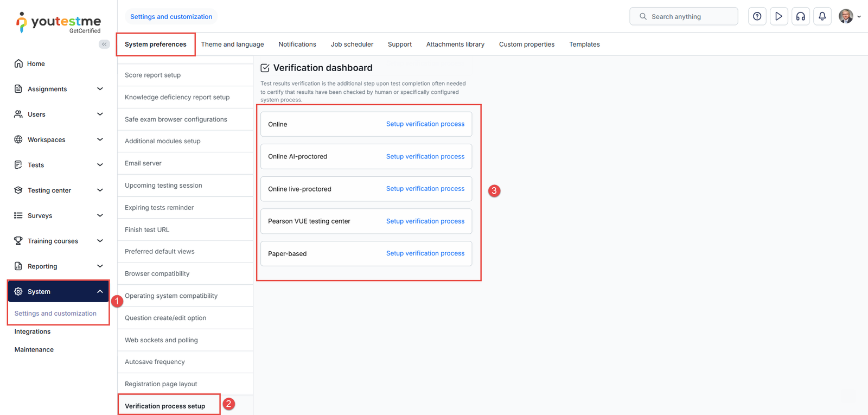The height and width of the screenshot is (415, 868).
Task: Collapse the sidebar with double-chevron icon
Action: point(104,44)
